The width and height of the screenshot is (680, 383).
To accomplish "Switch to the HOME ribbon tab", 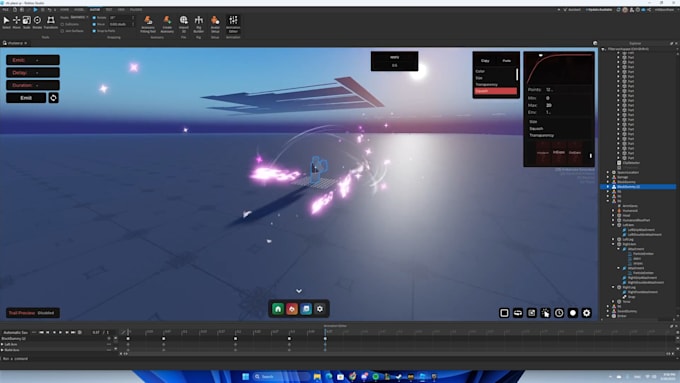I will click(65, 10).
